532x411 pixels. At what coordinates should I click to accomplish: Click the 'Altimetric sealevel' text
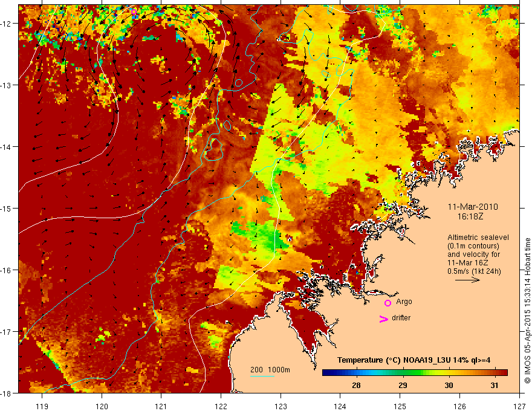[478, 238]
